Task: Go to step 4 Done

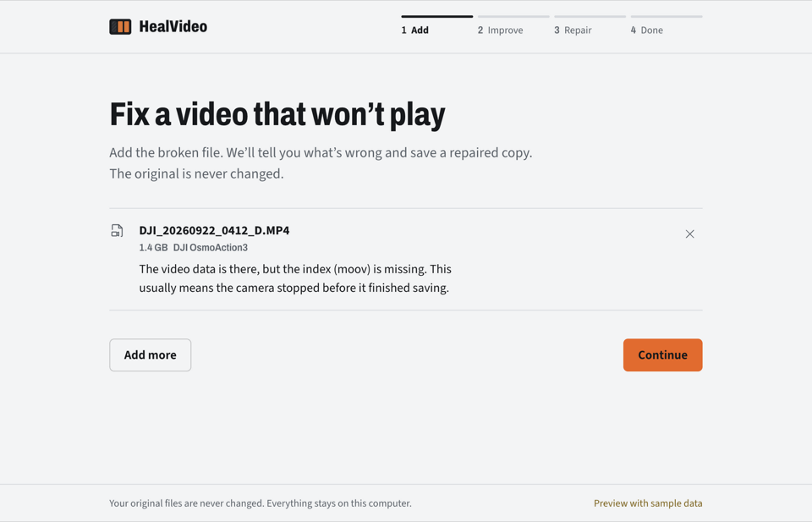Action: (x=667, y=25)
